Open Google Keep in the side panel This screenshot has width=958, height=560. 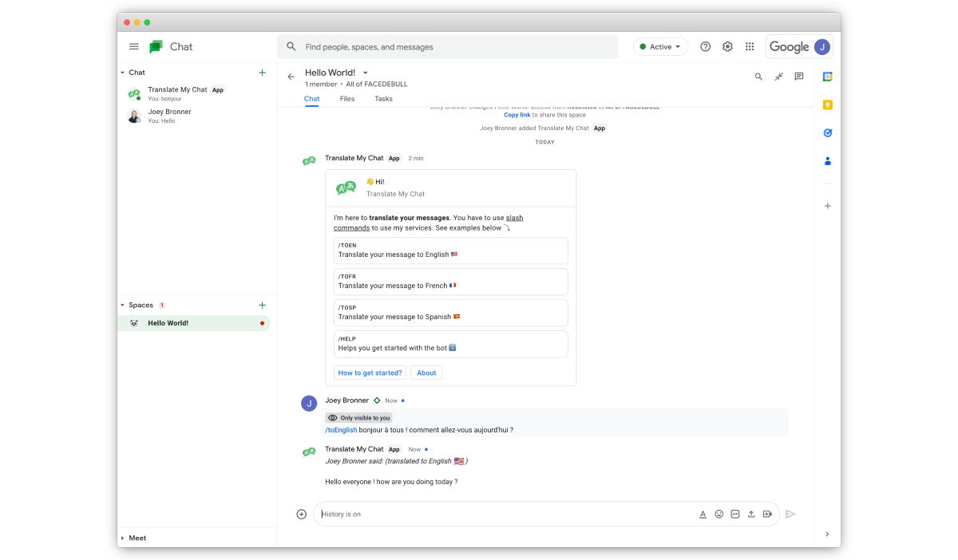(x=827, y=105)
